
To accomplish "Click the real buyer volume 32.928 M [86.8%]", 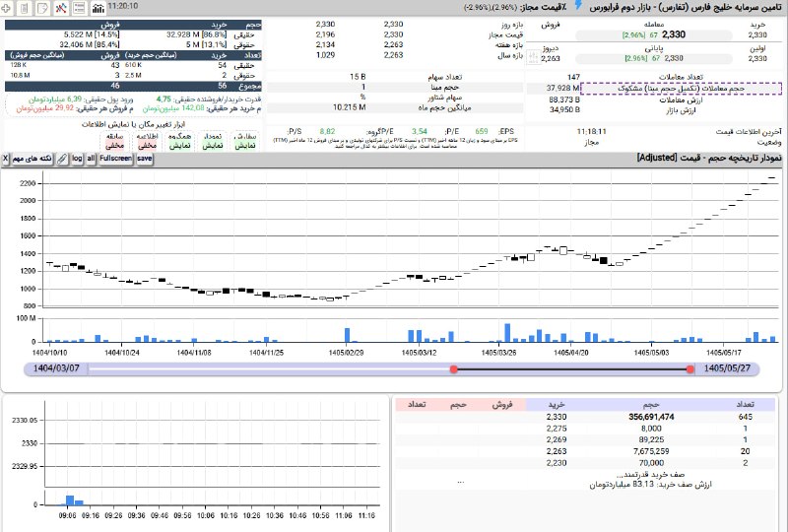I will tap(196, 34).
